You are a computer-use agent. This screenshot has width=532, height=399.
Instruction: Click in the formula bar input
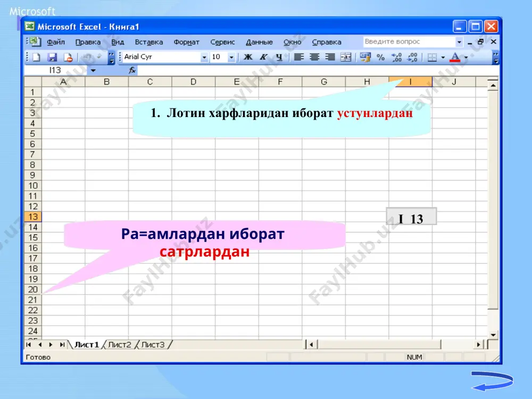pyautogui.click(x=317, y=70)
